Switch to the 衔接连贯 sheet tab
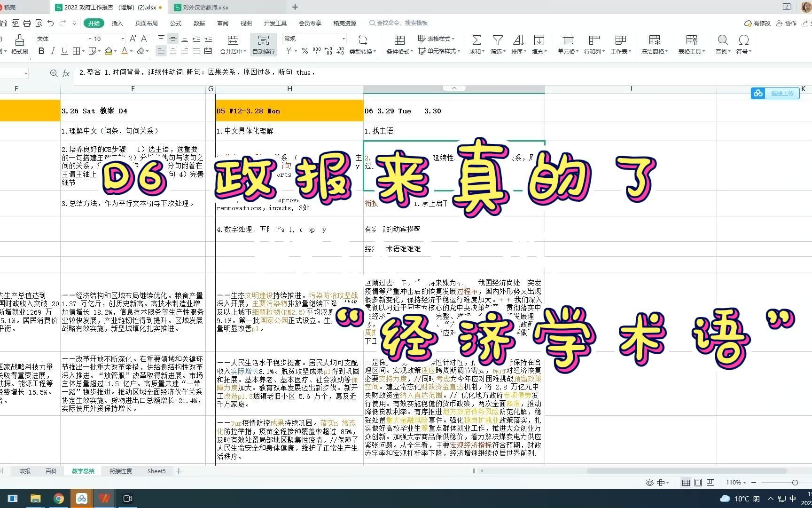Viewport: 812px width, 508px height. pos(121,471)
